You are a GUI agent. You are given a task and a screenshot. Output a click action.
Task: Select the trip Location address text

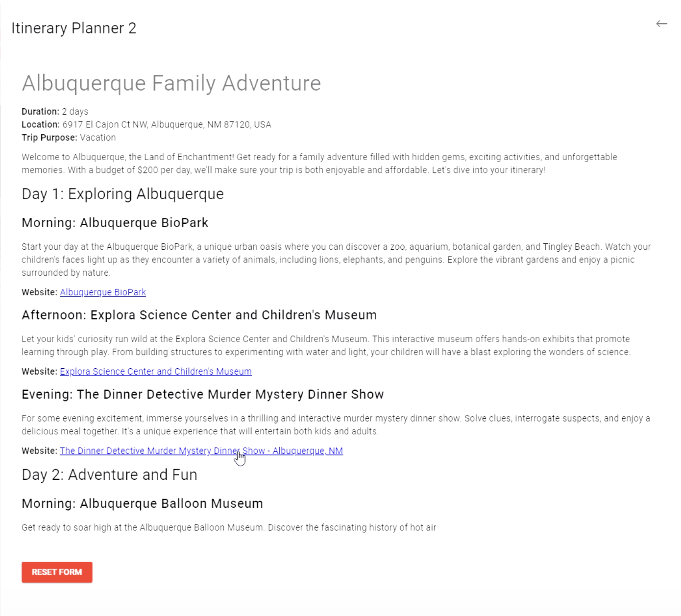coord(146,124)
